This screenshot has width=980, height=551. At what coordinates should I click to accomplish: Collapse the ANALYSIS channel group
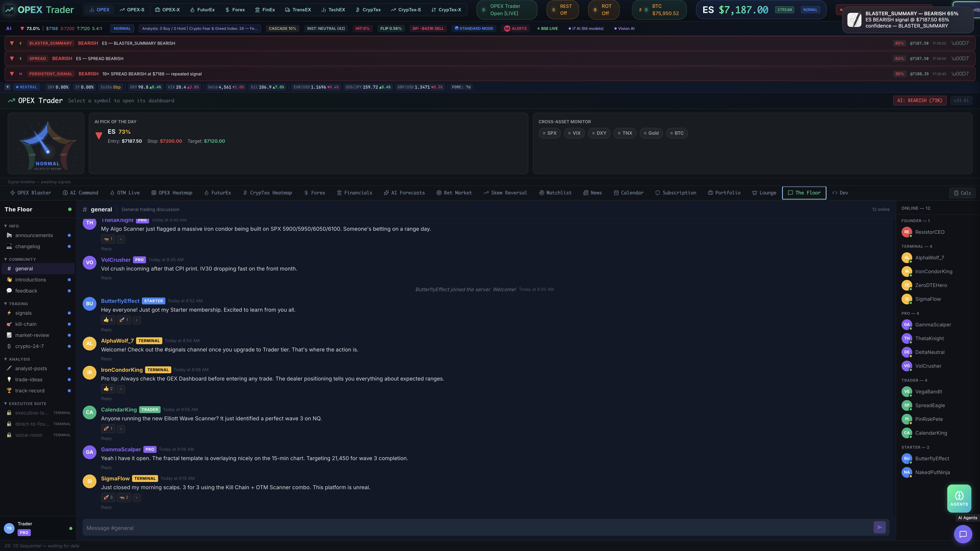[x=17, y=359]
